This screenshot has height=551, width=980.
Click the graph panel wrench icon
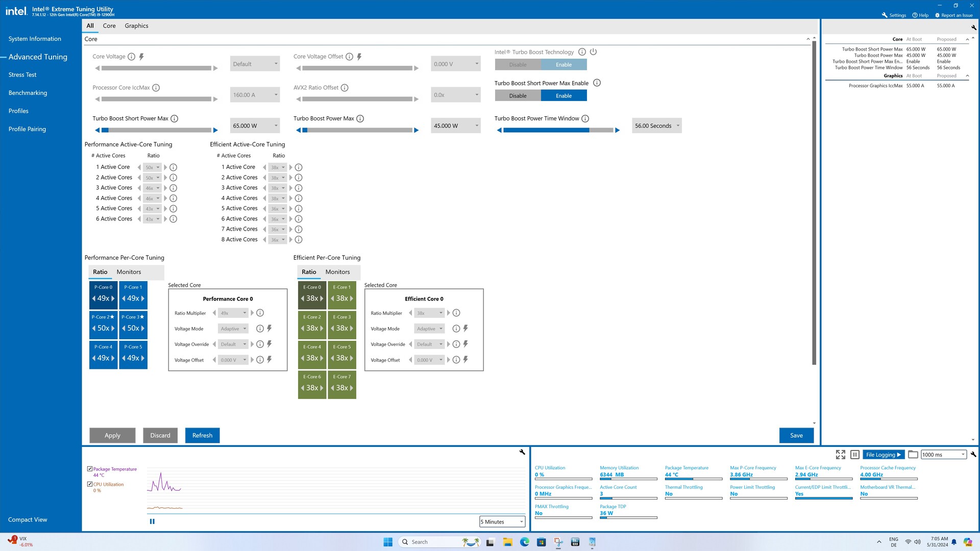coord(522,452)
